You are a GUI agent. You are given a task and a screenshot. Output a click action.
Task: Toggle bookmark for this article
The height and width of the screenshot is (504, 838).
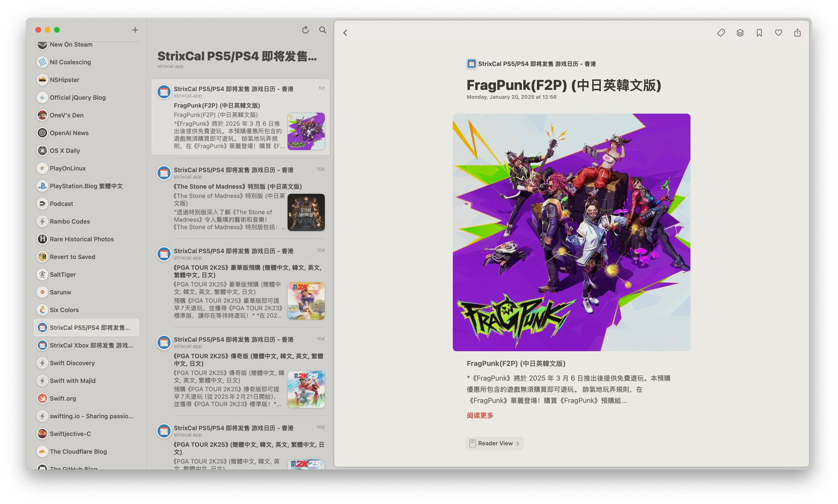point(759,33)
